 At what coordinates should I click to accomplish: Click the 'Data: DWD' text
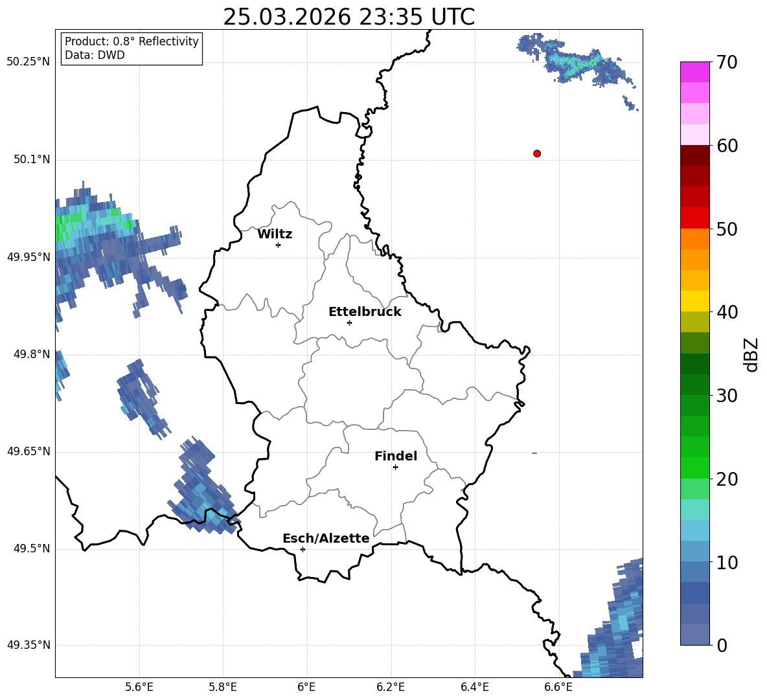coord(95,55)
